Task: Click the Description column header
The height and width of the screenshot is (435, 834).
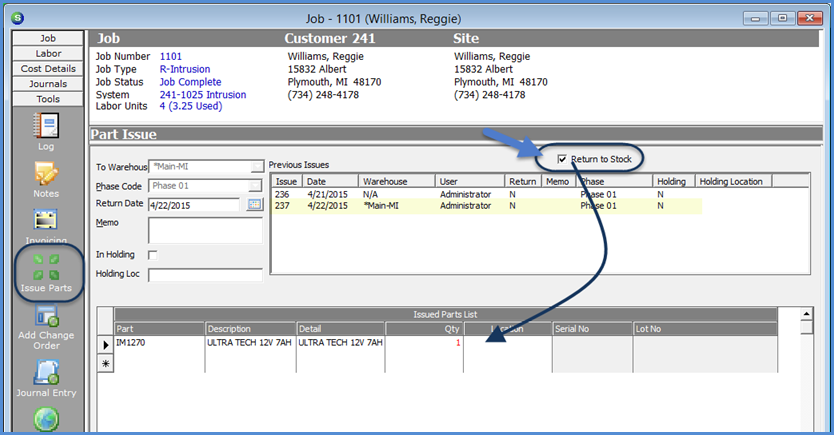Action: (x=251, y=329)
